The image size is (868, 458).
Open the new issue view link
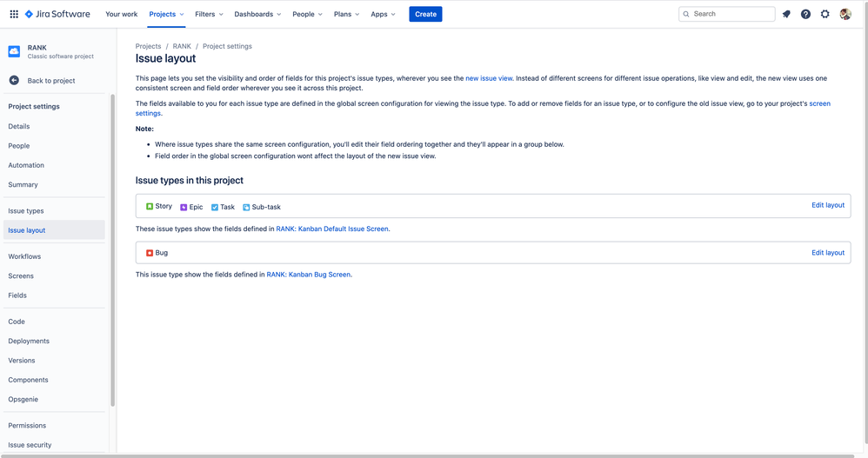(x=489, y=78)
